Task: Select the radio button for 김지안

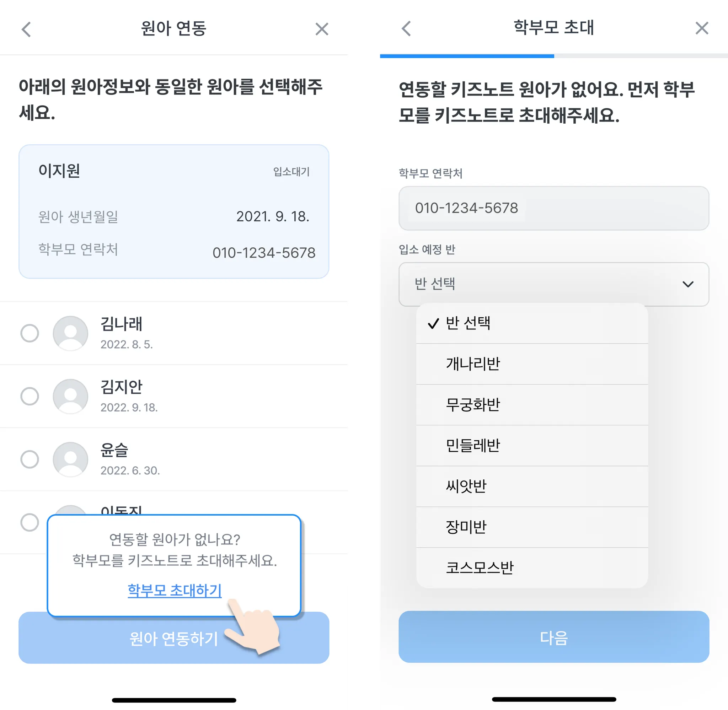Action: pos(30,396)
